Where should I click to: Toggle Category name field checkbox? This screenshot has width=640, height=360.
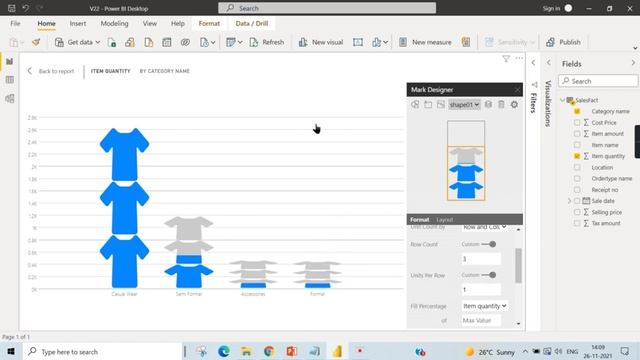coord(577,111)
